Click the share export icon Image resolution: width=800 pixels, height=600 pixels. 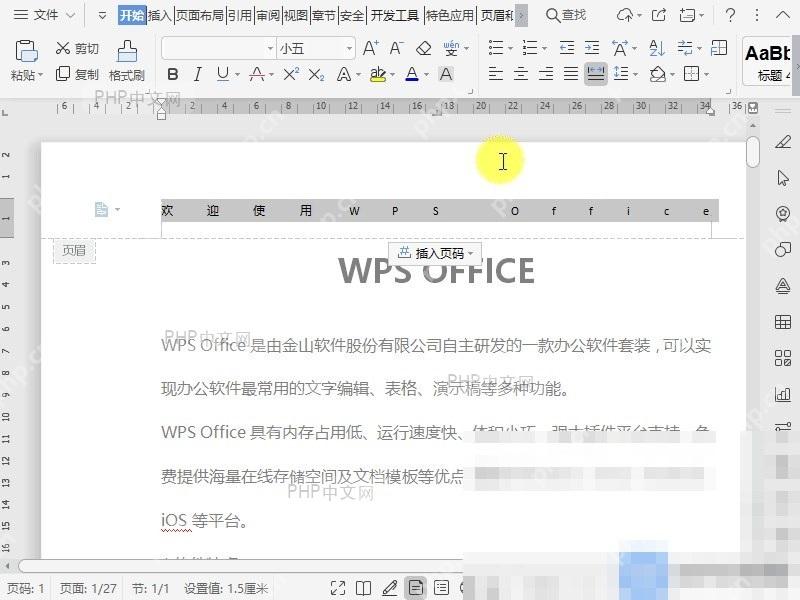coord(659,15)
